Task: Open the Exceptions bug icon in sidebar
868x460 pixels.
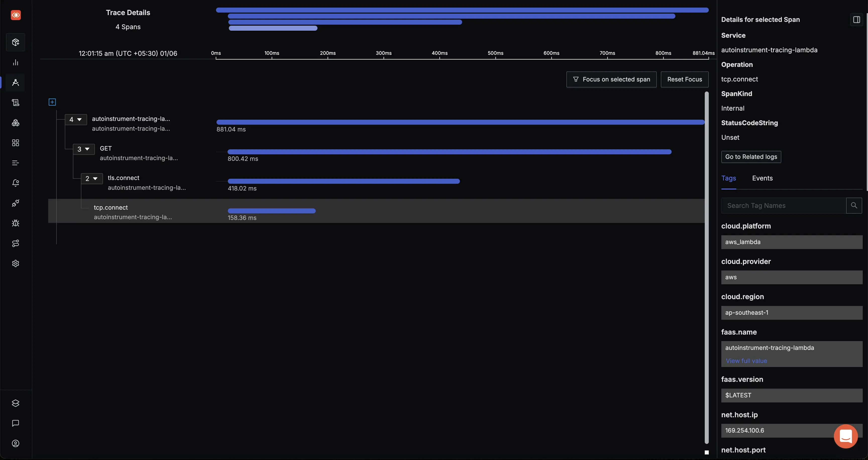Action: click(16, 223)
